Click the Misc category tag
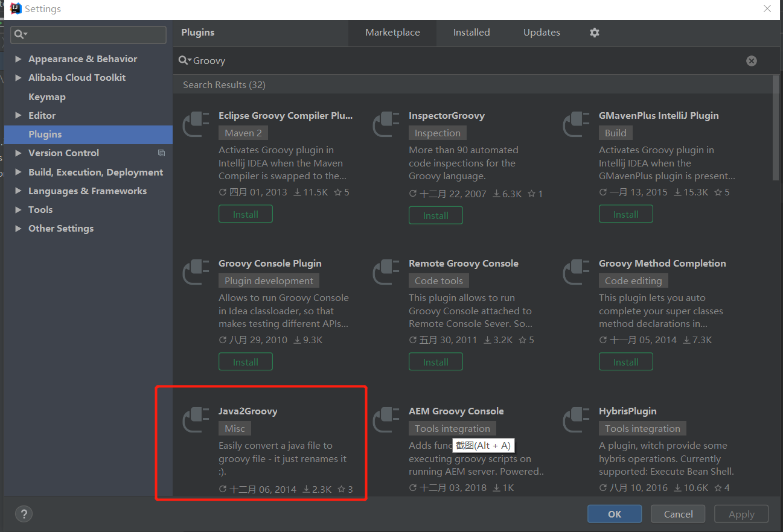Image resolution: width=783 pixels, height=532 pixels. coord(235,428)
